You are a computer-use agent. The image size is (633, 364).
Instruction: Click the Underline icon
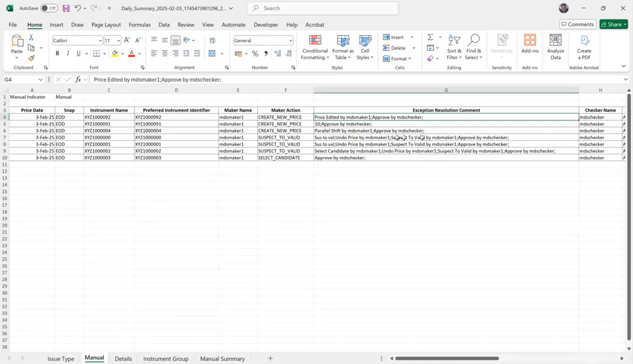coord(79,53)
